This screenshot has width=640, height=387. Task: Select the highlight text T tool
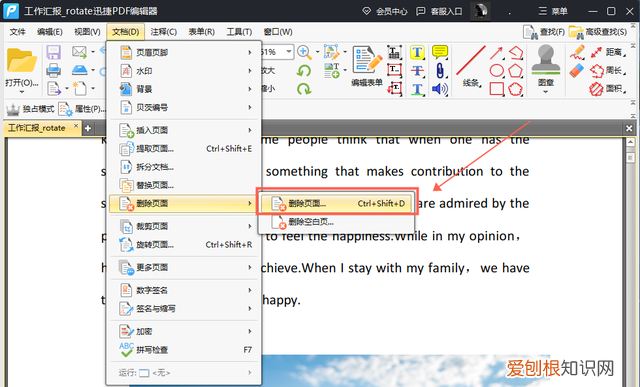pos(417,52)
